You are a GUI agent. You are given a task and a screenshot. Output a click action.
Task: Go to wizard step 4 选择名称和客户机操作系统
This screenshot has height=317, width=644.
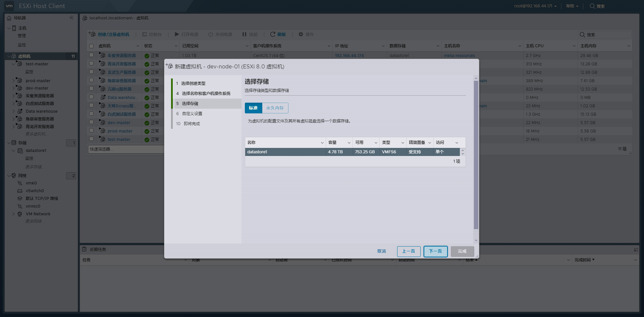coord(203,93)
